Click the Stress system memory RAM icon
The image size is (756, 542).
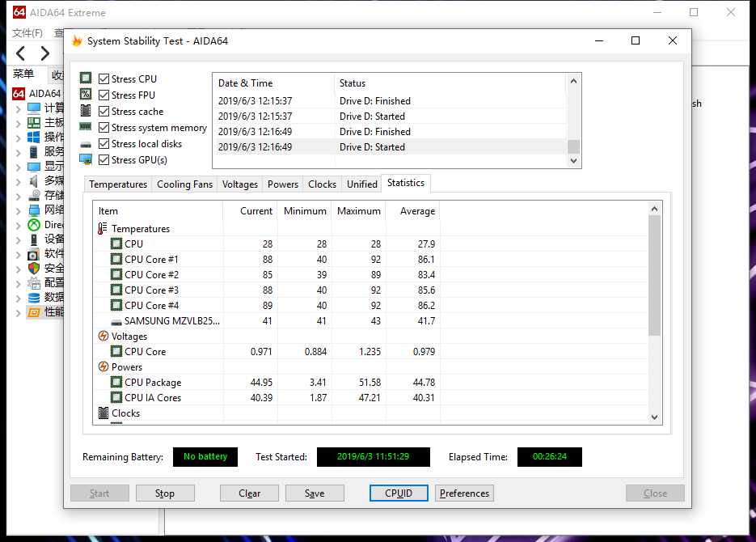[x=86, y=127]
